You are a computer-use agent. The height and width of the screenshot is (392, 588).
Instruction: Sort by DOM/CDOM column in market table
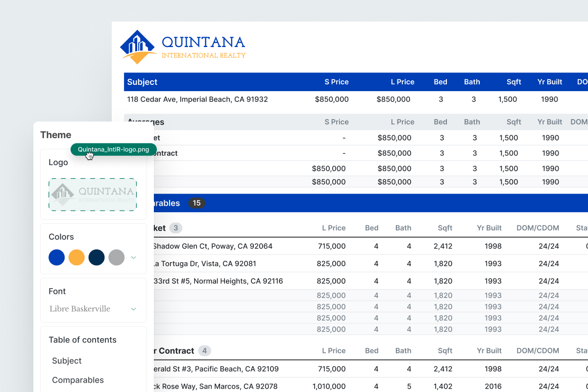(538, 228)
